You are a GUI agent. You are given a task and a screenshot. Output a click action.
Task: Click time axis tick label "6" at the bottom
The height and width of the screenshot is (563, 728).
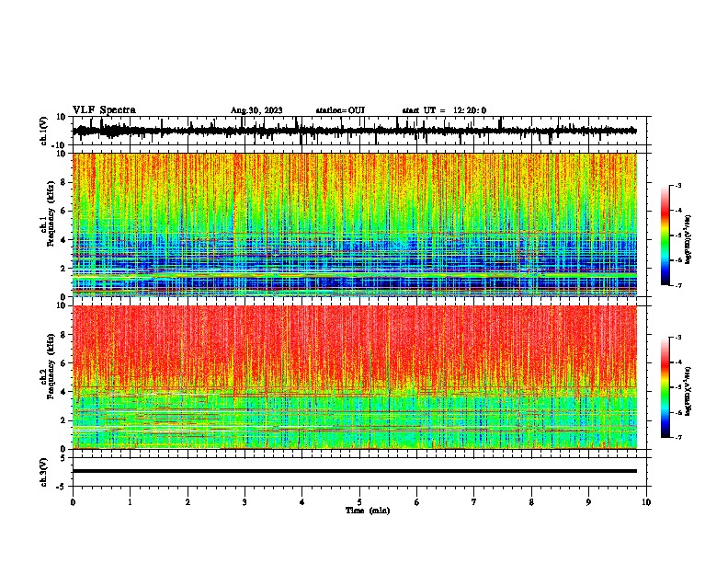(x=417, y=502)
